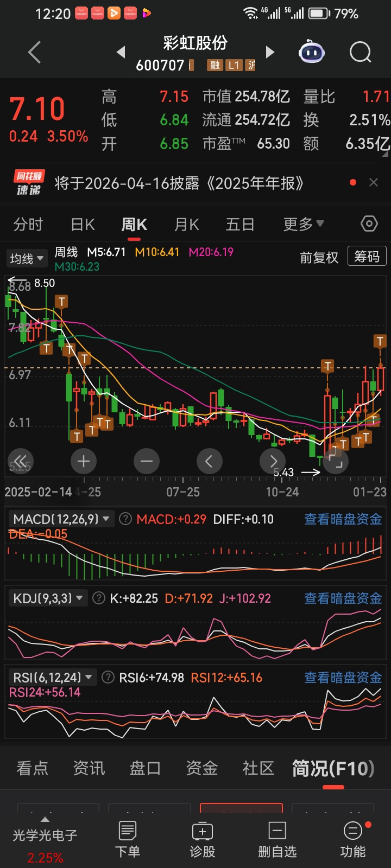Viewport: 391px width, 868px height.
Task: Switch to 分时 chart tab
Action: pos(28,224)
